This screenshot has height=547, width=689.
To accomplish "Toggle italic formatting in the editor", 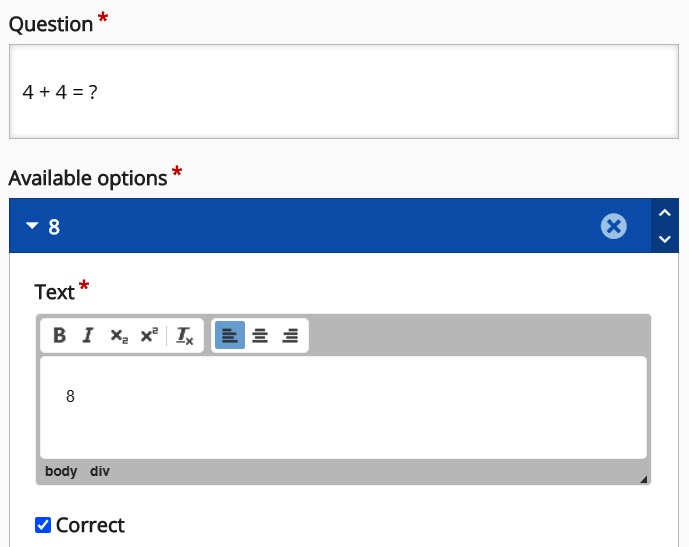I will tap(88, 336).
